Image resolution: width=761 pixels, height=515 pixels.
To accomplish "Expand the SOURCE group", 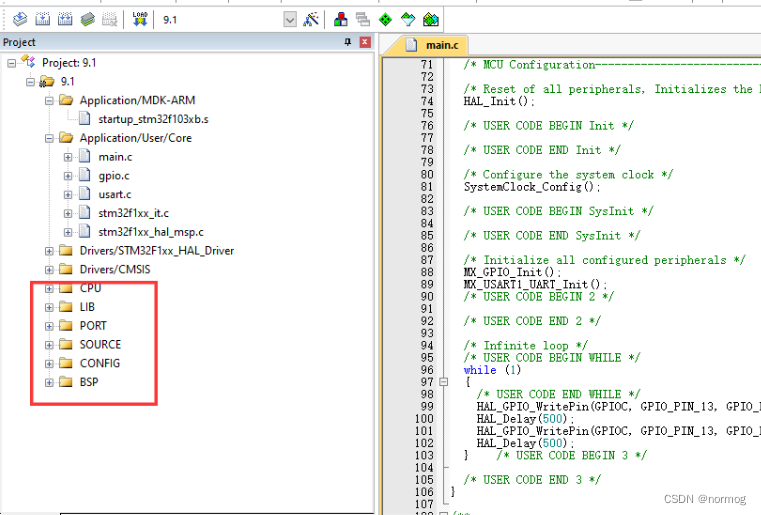I will pos(49,345).
